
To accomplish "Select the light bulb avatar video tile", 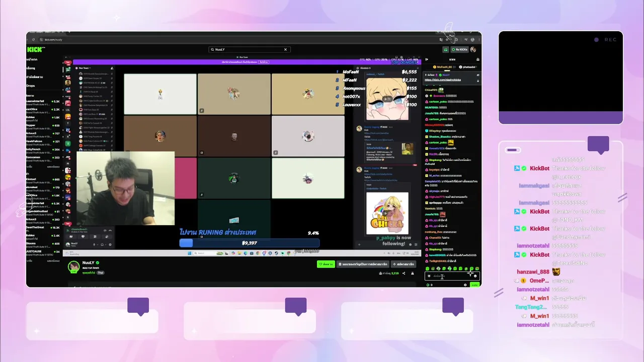I will 160,94.
